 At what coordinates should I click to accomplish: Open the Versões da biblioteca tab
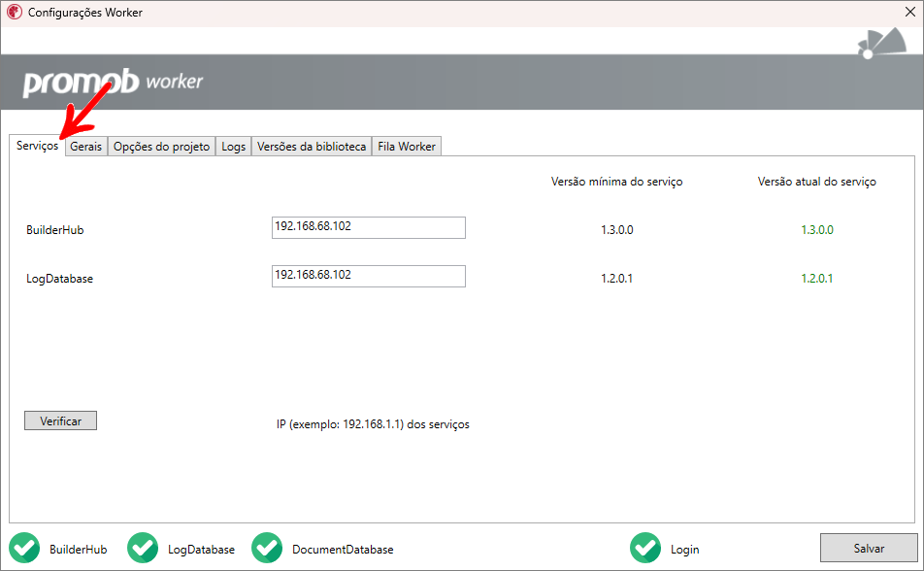click(x=312, y=147)
